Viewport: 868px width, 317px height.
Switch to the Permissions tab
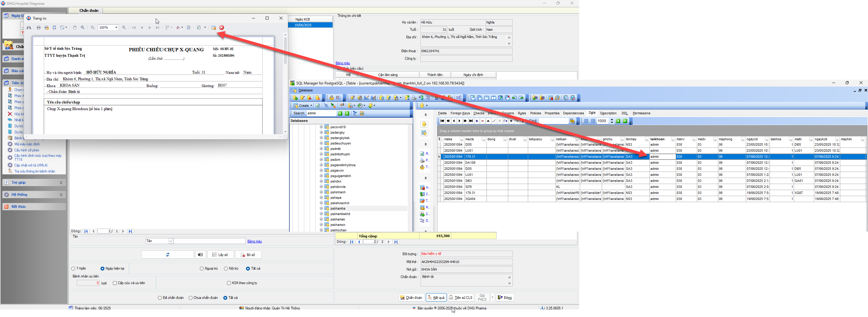pos(641,113)
